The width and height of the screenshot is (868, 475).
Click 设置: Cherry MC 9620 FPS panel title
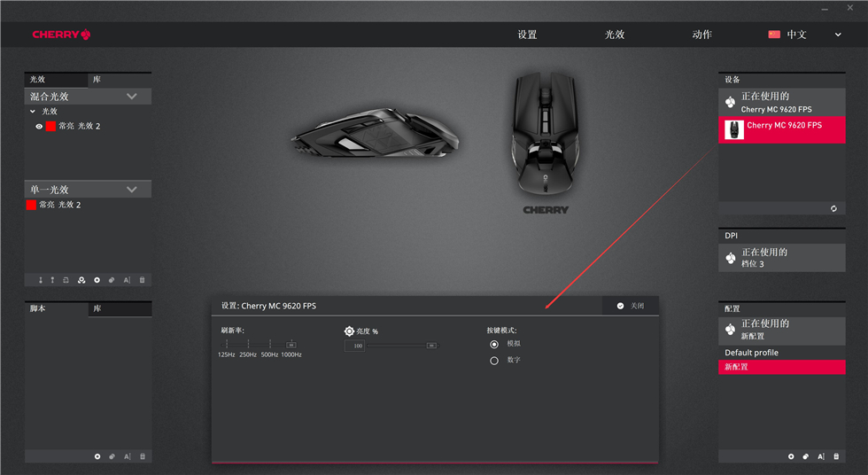pos(269,306)
